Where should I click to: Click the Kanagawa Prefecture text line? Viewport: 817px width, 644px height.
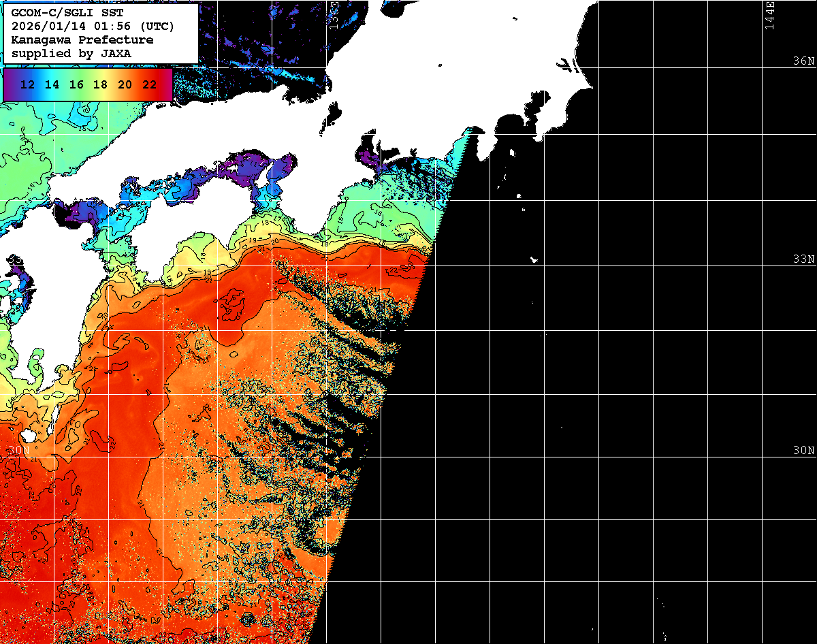[82, 40]
